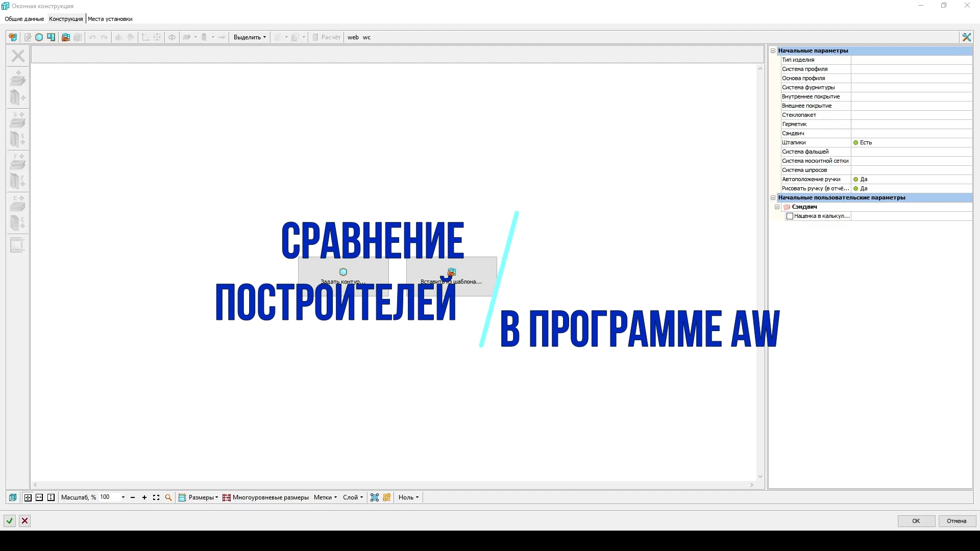980x551 pixels.
Task: Switch to Общие данные tab
Action: [24, 19]
